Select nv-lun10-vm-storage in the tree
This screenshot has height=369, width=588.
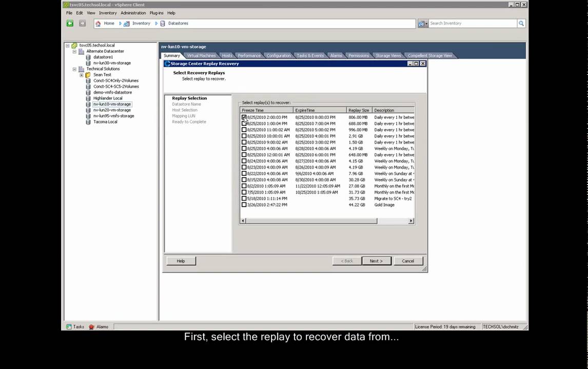click(x=112, y=104)
